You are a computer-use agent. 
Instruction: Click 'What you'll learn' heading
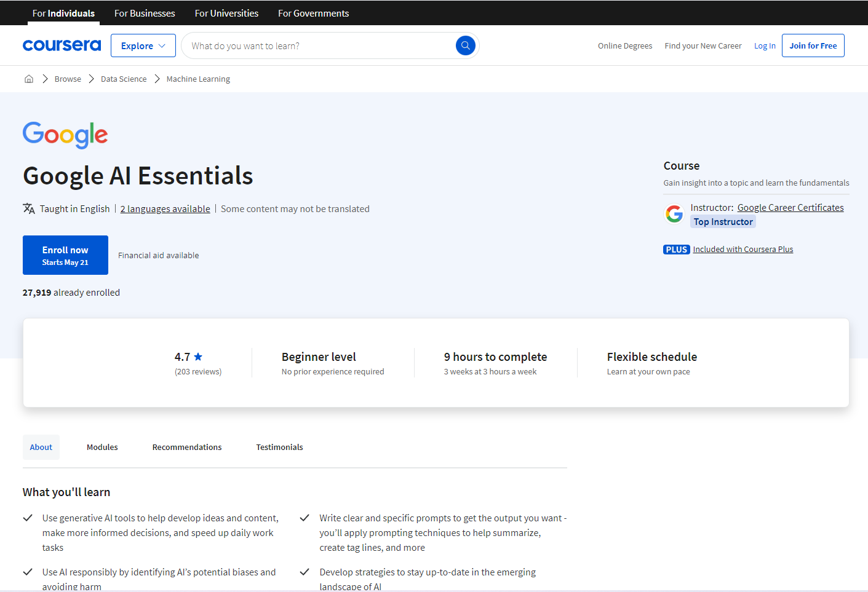(66, 492)
